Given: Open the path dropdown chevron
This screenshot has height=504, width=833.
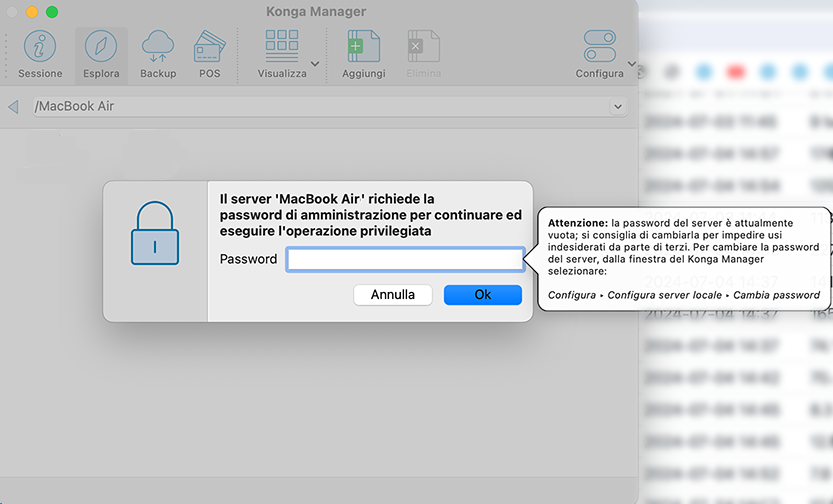Looking at the screenshot, I should coord(617,106).
